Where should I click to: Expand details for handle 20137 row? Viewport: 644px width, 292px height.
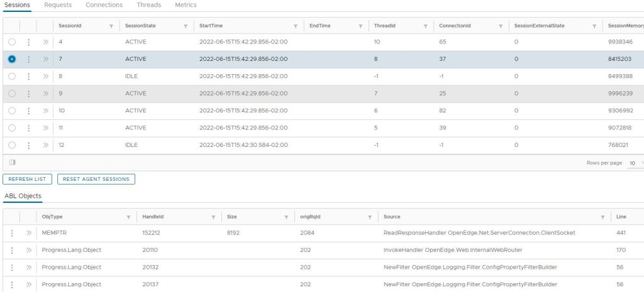pyautogui.click(x=28, y=284)
